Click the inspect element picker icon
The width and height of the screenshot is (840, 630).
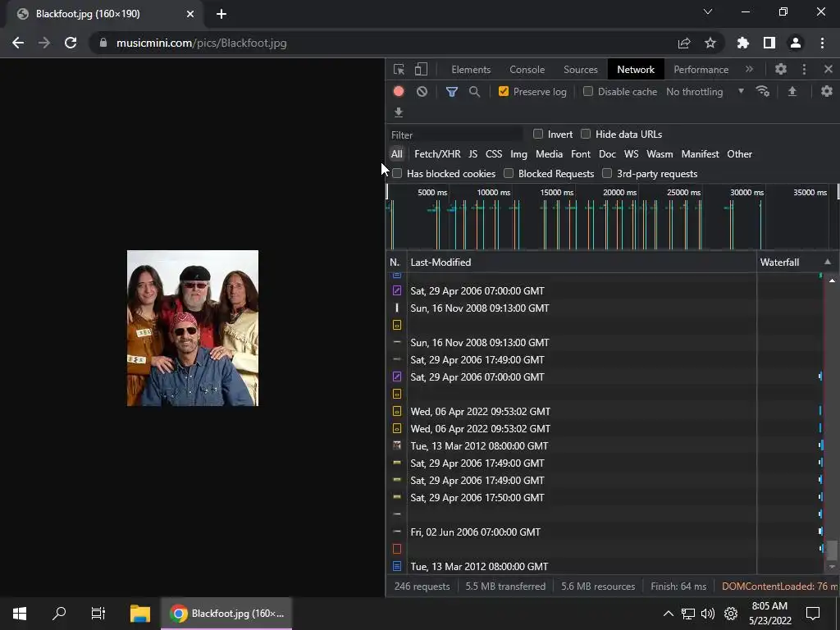tap(399, 70)
